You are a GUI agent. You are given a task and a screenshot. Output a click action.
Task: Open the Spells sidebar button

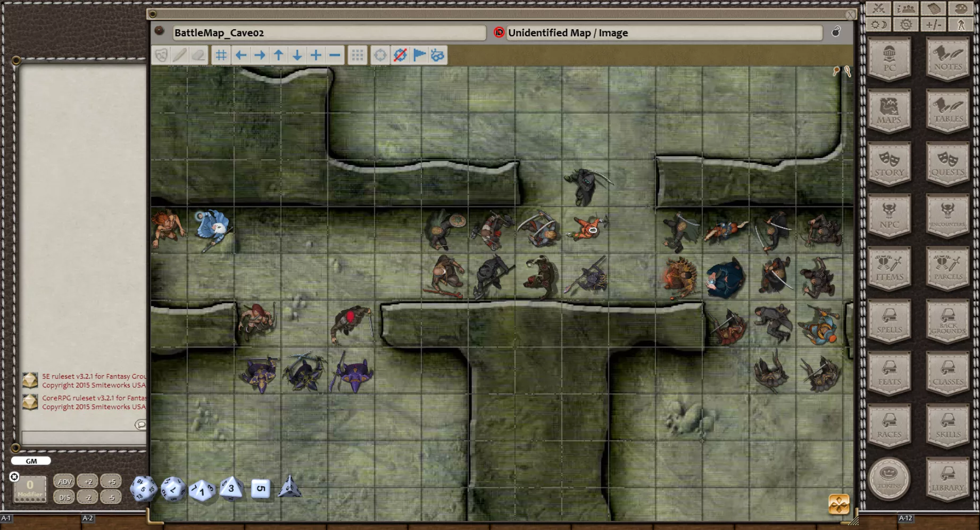coord(889,321)
